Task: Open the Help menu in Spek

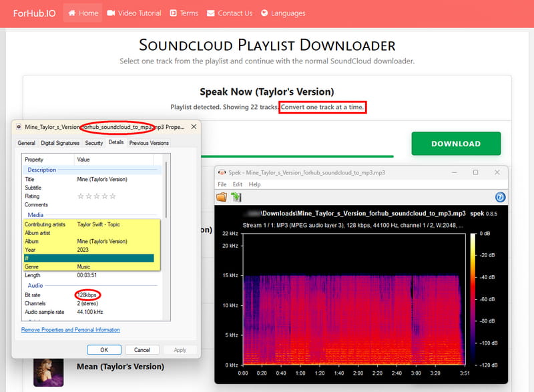Action: click(x=254, y=184)
